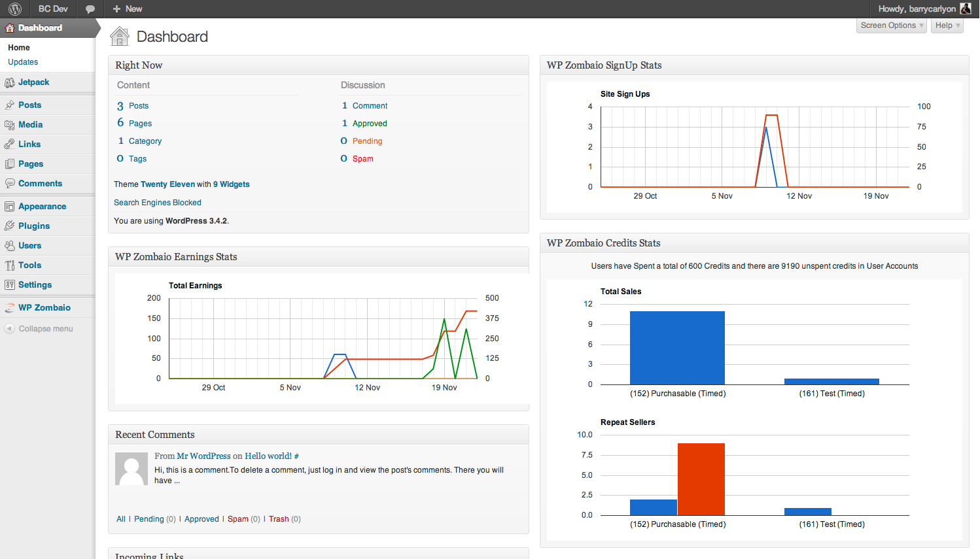The width and height of the screenshot is (980, 559).
Task: Click the WP Zombaio Earnings Stats title bar
Action: pyautogui.click(x=319, y=257)
